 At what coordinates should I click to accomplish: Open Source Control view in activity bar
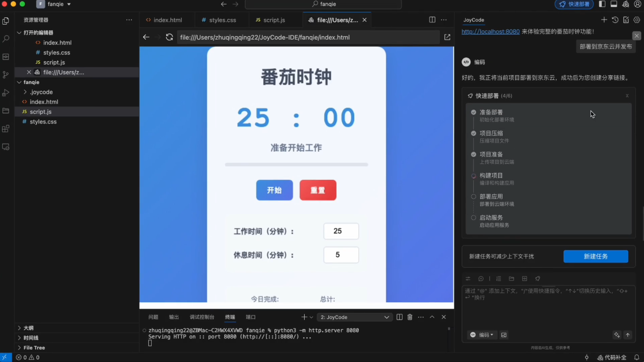click(6, 75)
